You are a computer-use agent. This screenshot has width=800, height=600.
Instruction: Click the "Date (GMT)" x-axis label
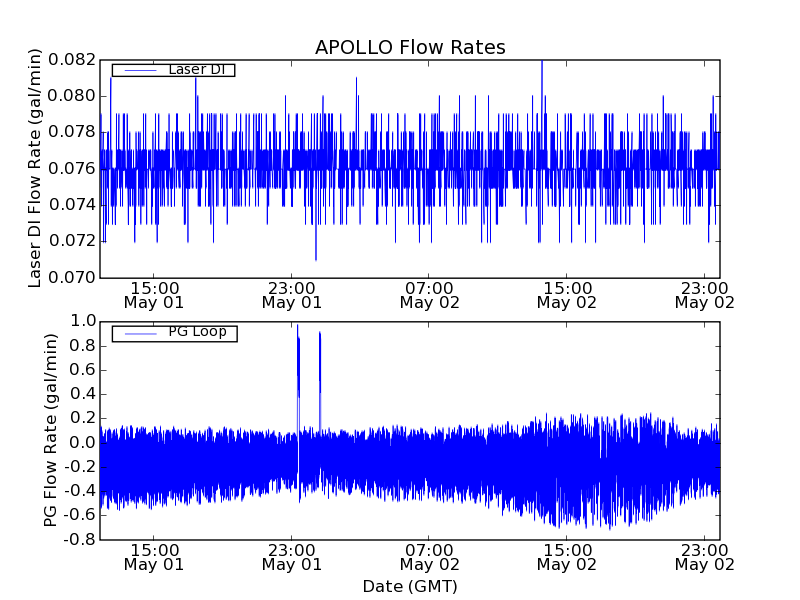[410, 586]
